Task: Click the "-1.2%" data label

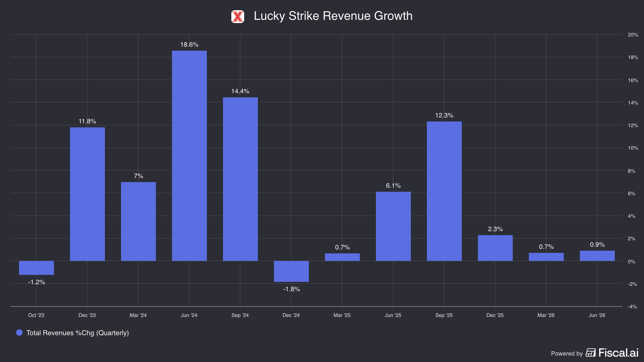Action: tap(36, 282)
